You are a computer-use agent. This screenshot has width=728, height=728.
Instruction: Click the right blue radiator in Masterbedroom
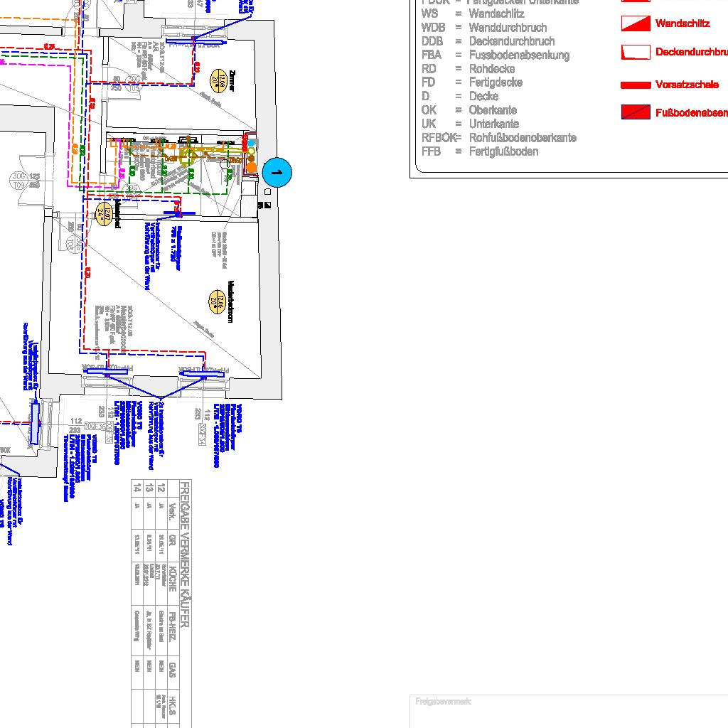[x=201, y=373]
